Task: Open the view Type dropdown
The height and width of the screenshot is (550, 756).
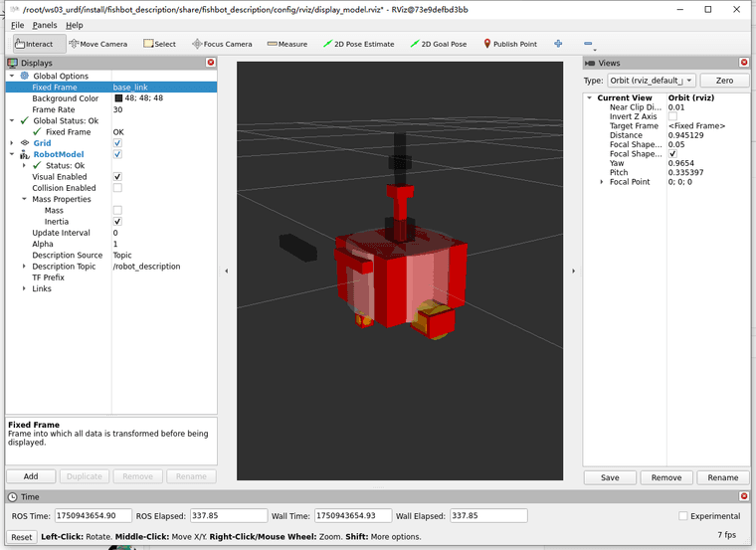Action: click(651, 81)
